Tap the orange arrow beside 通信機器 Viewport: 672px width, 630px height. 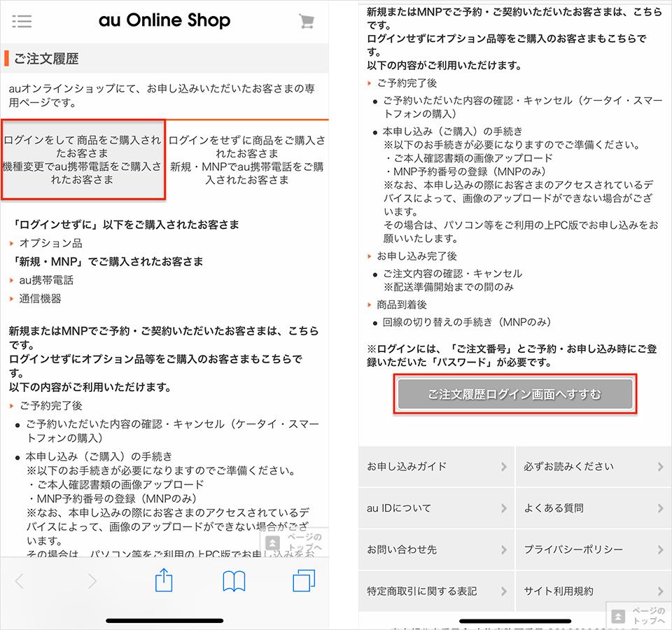(x=12, y=299)
